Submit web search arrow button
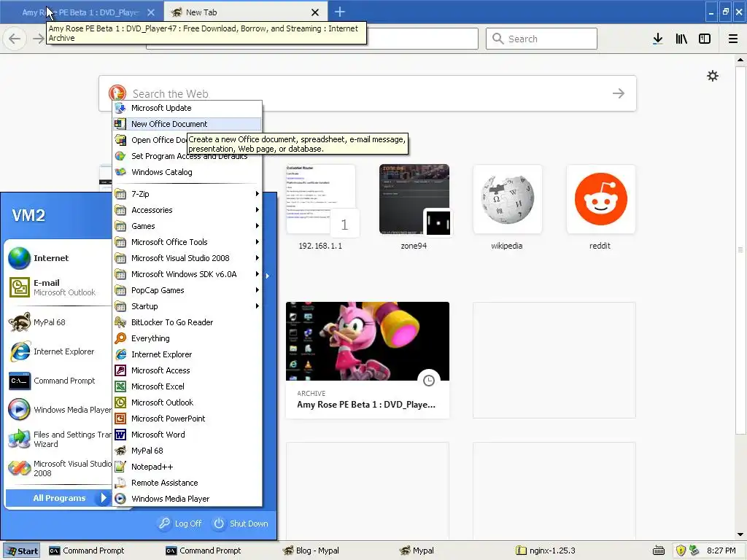 point(619,93)
